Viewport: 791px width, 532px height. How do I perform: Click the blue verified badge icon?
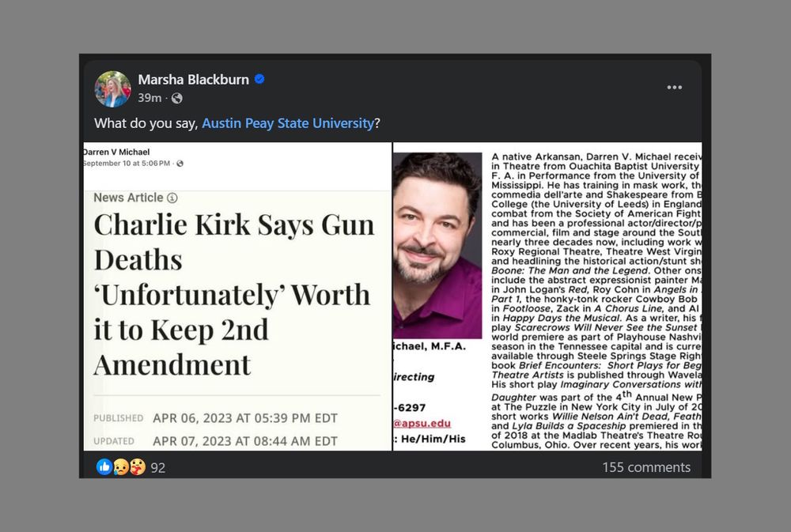(x=259, y=79)
